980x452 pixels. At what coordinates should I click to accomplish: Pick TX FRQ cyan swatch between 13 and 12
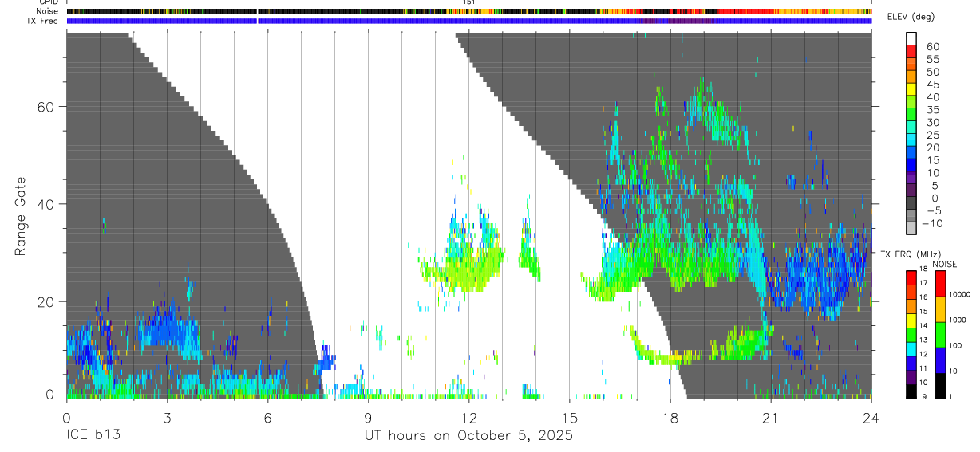911,349
